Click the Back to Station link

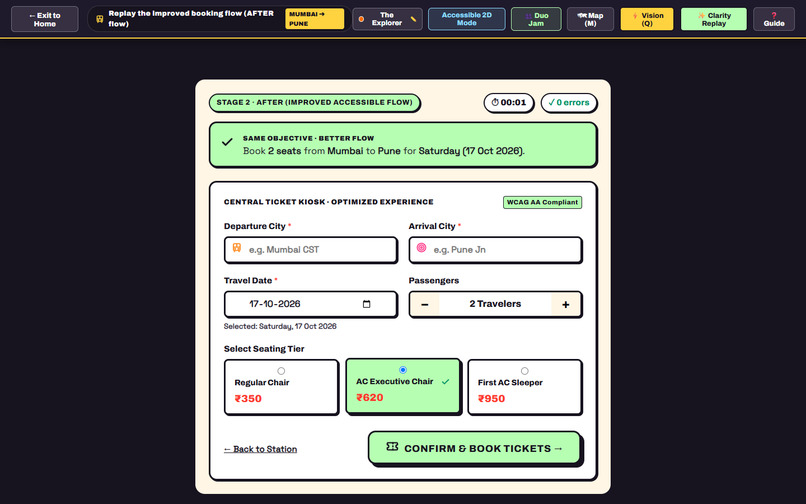tap(261, 449)
